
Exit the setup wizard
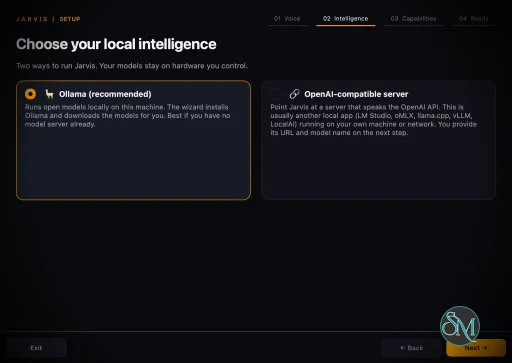[x=36, y=348]
